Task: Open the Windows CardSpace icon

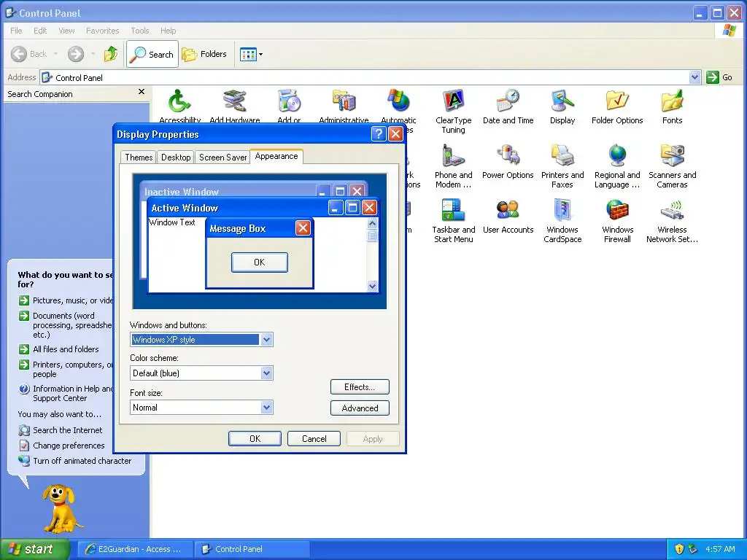Action: 562,221
